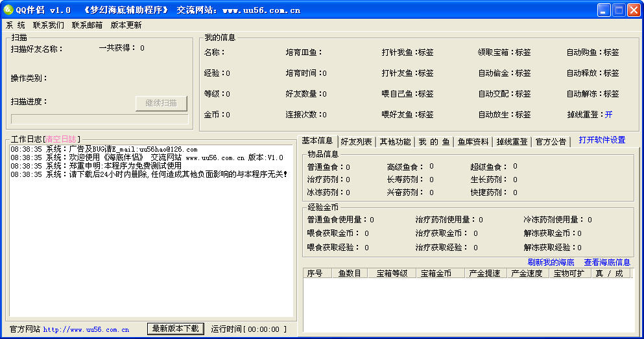Switch to the 掉线重登 tab
Viewport: 644px width, 339px height.
512,141
